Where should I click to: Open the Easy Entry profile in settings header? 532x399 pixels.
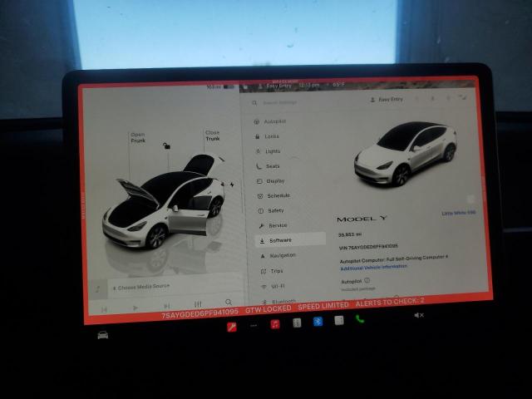click(387, 100)
